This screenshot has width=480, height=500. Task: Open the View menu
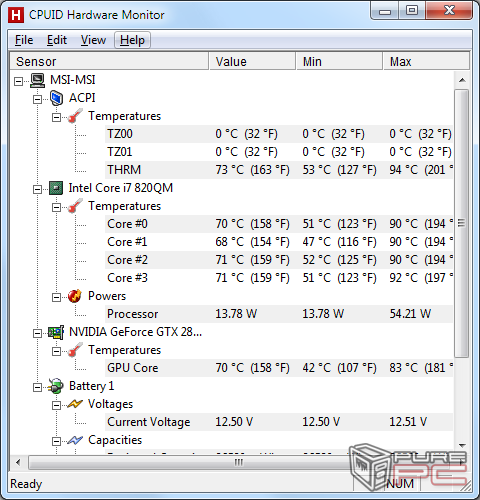93,40
